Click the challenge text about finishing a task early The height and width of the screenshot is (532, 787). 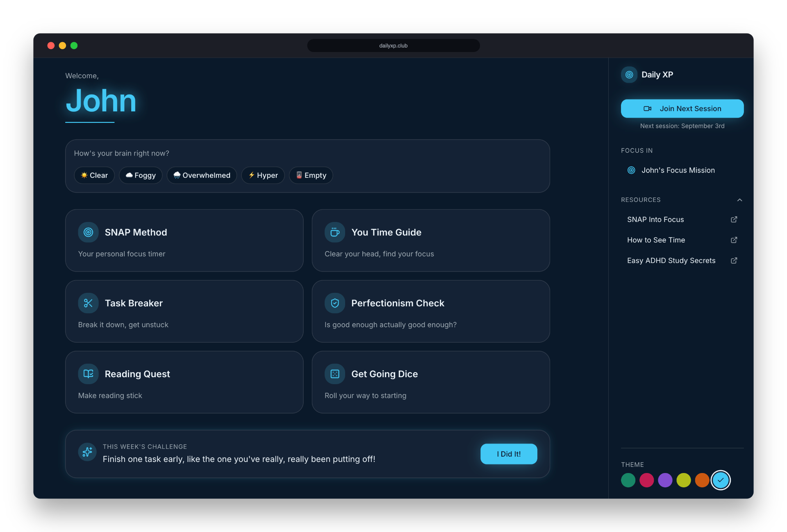239,459
